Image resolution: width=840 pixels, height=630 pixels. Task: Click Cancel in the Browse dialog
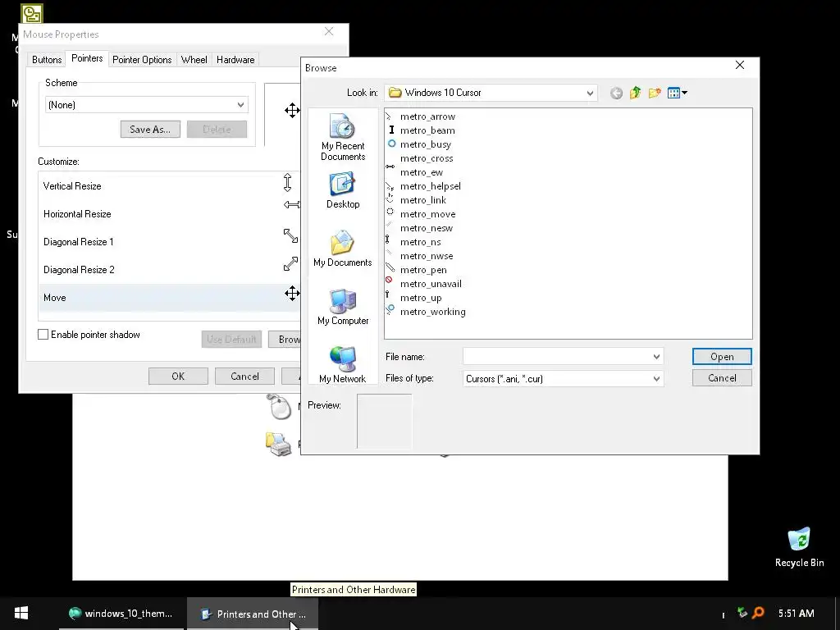coord(722,378)
